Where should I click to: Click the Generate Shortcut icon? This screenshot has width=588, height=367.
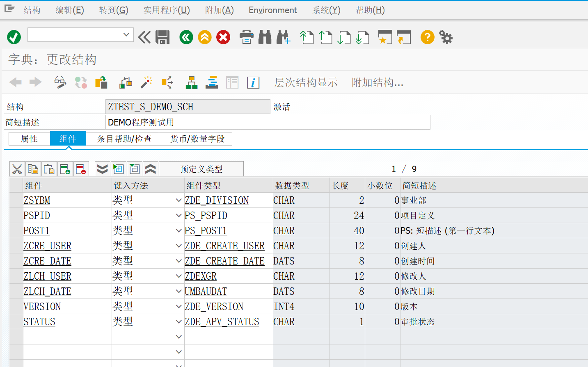[x=404, y=37]
